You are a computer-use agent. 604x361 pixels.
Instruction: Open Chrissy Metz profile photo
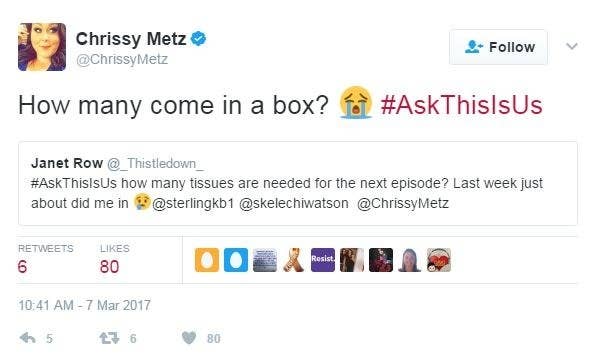click(x=42, y=47)
